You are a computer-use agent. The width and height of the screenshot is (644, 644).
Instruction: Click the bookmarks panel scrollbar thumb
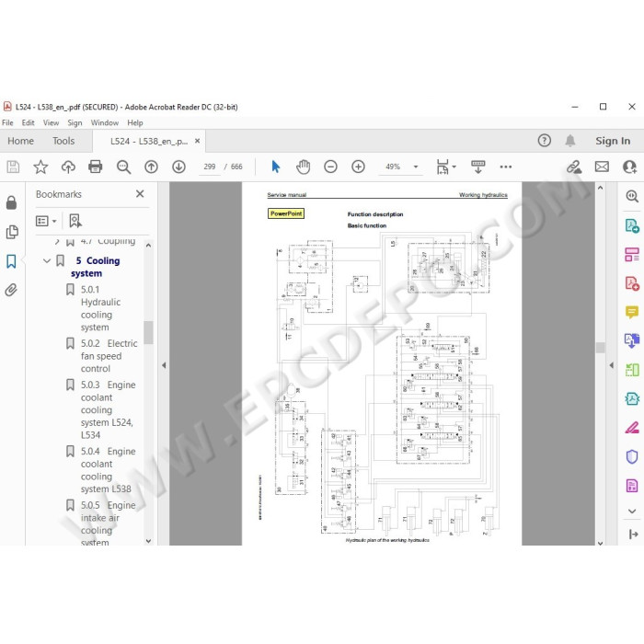tap(148, 332)
